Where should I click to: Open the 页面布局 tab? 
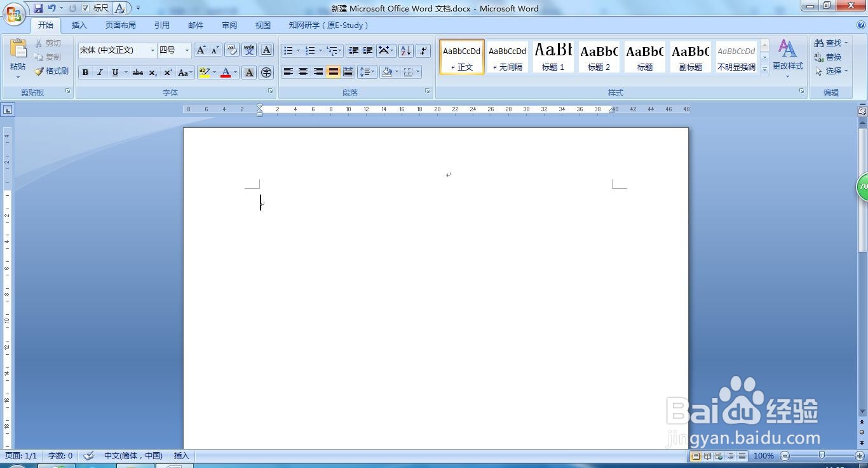[121, 25]
